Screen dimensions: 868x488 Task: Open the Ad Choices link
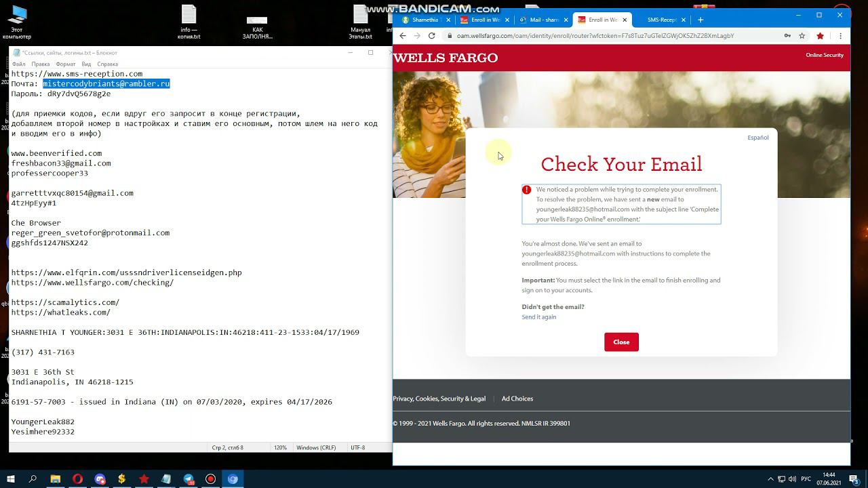click(x=517, y=399)
